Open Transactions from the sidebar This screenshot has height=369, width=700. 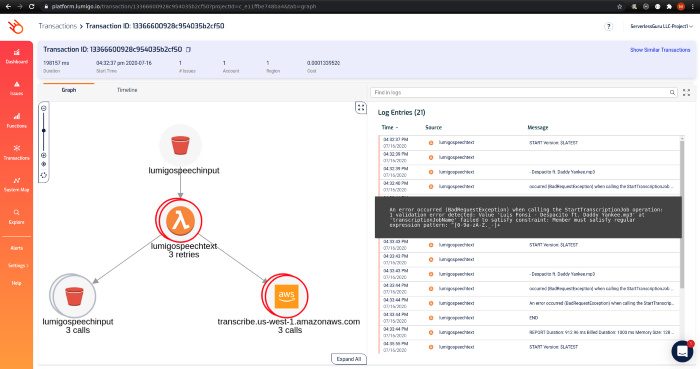click(x=17, y=153)
